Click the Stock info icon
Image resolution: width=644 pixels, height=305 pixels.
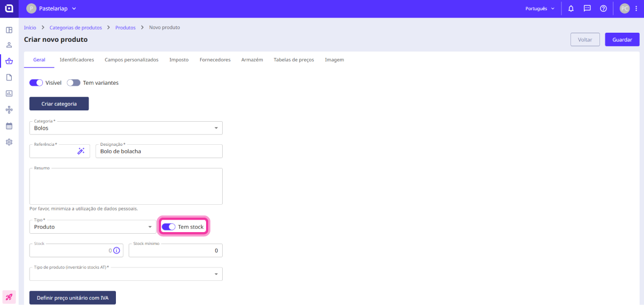(116, 250)
